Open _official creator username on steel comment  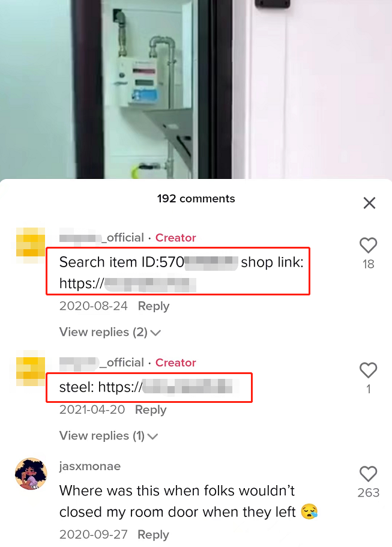click(101, 363)
